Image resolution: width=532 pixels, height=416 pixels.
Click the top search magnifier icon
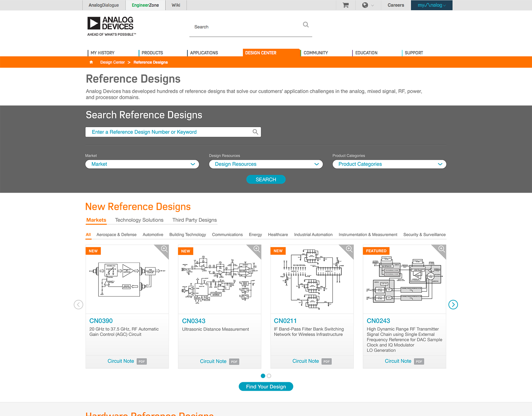(x=306, y=25)
